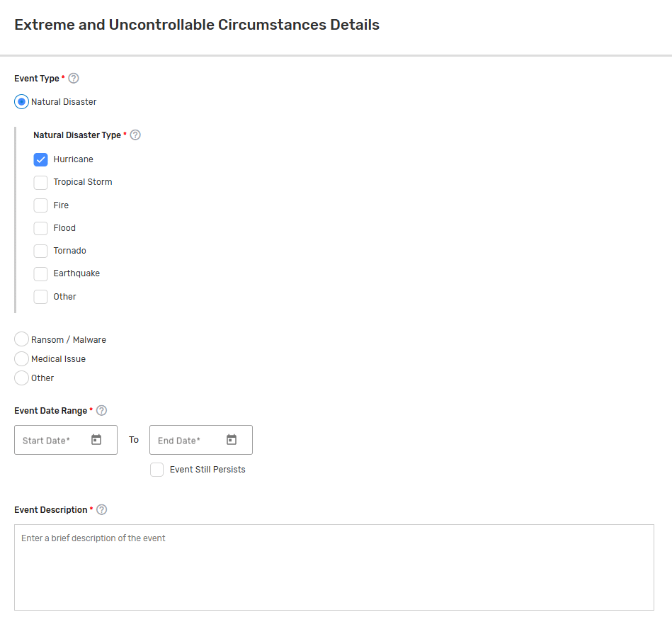
Task: Open help icon next to Natural Disaster Type
Action: coord(135,135)
